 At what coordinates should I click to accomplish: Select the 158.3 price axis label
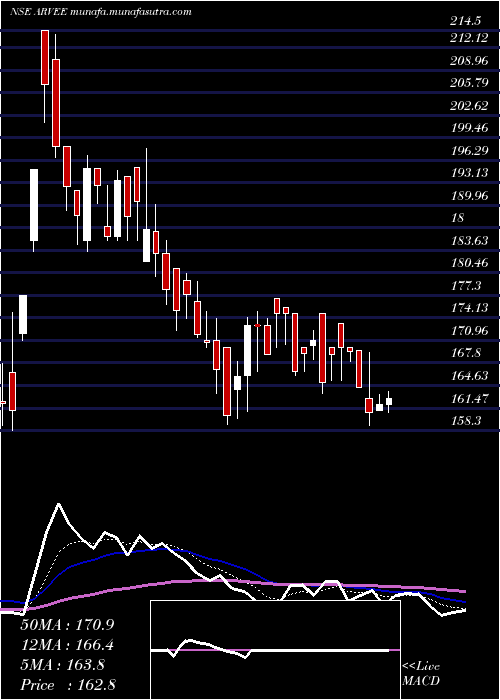(466, 421)
